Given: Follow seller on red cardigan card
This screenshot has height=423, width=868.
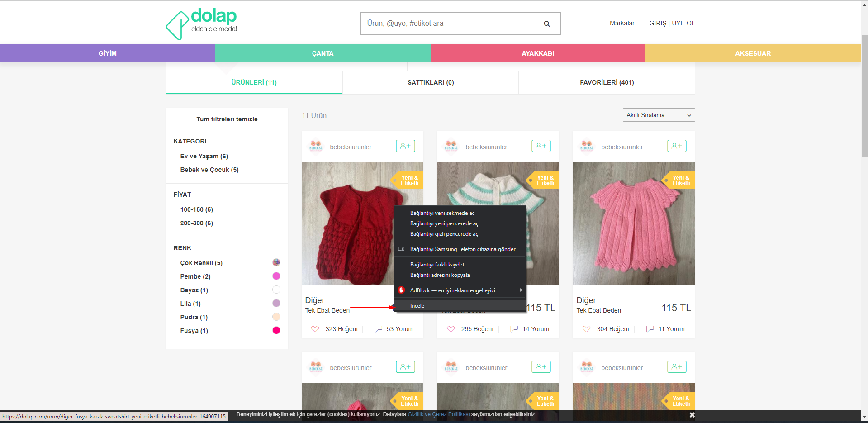Looking at the screenshot, I should 405,146.
